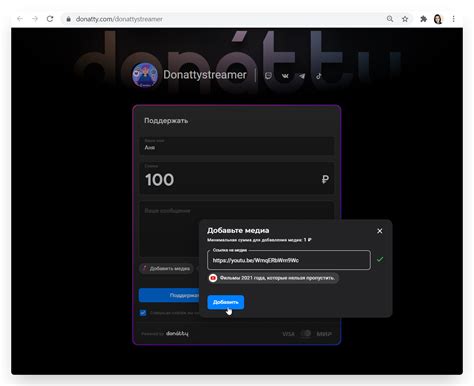Click the Добавить медиа chip button
Image resolution: width=474 pixels, height=386 pixels.
click(166, 268)
